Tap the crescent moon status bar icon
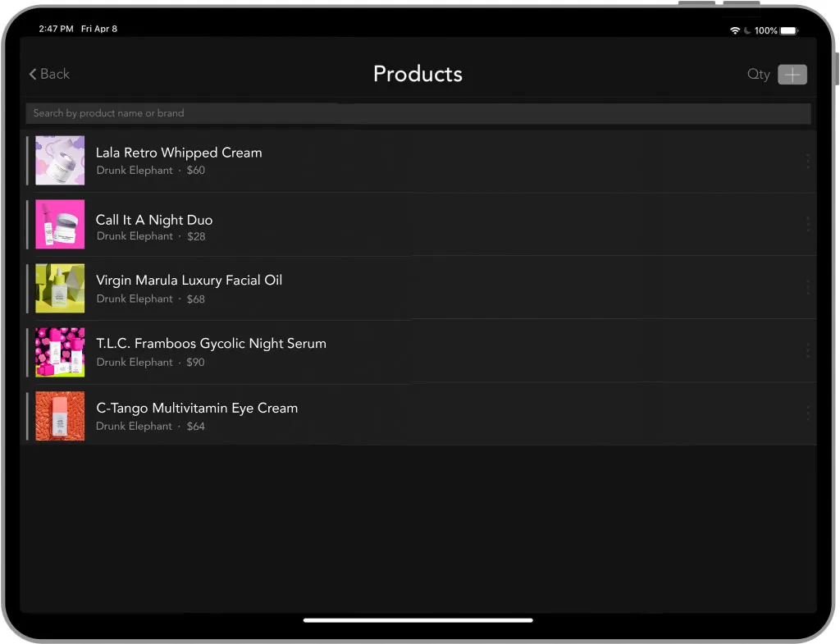The height and width of the screenshot is (644, 840). click(747, 30)
